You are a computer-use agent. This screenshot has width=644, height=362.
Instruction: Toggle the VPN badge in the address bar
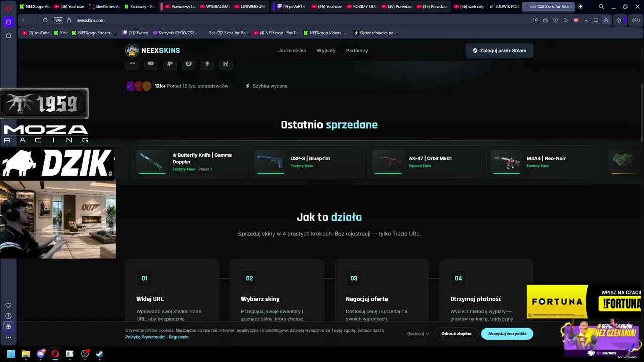58,20
